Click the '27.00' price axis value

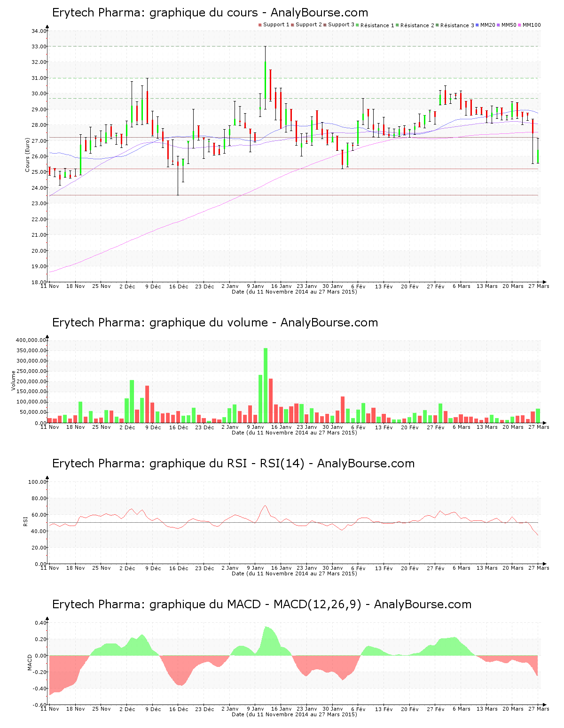pos(39,141)
